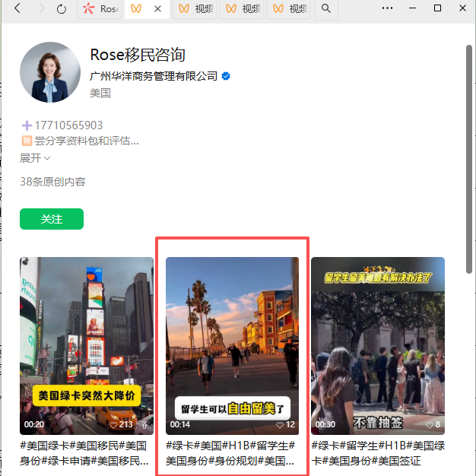
Task: Click the orange icon before 尝分享资料包
Action: 27,141
